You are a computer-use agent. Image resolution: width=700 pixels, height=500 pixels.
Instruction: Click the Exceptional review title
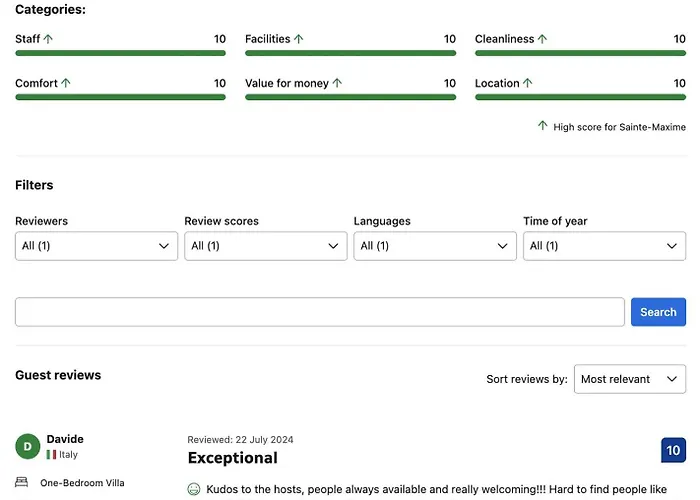coord(232,458)
